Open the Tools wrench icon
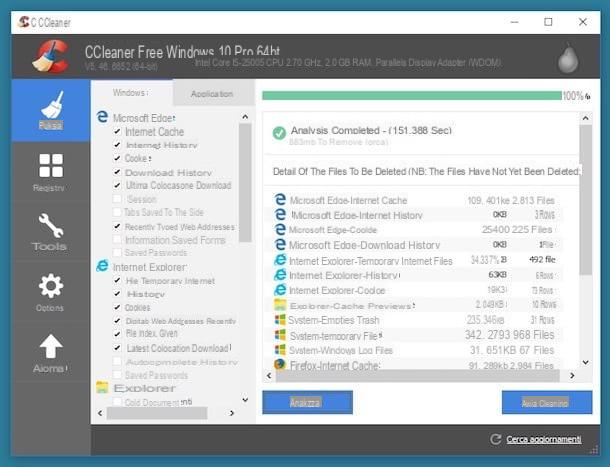The height and width of the screenshot is (467, 610). (x=51, y=225)
